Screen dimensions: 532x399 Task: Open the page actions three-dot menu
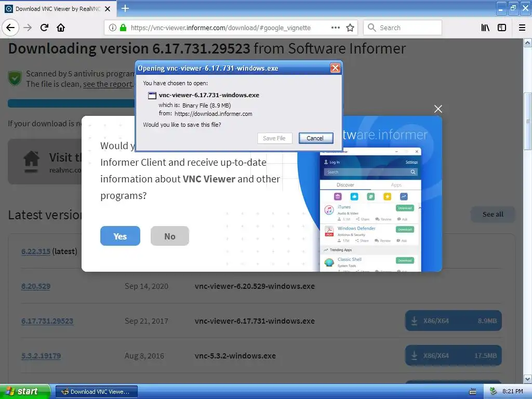[335, 28]
